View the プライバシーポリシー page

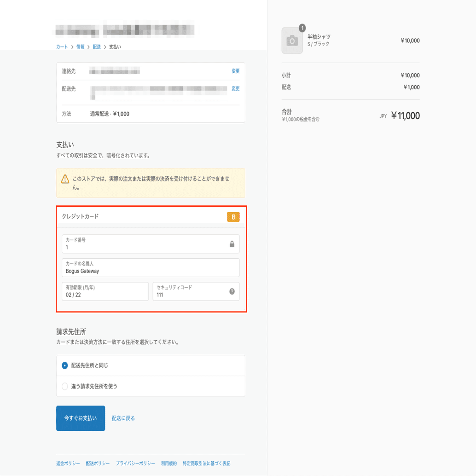pyautogui.click(x=135, y=464)
